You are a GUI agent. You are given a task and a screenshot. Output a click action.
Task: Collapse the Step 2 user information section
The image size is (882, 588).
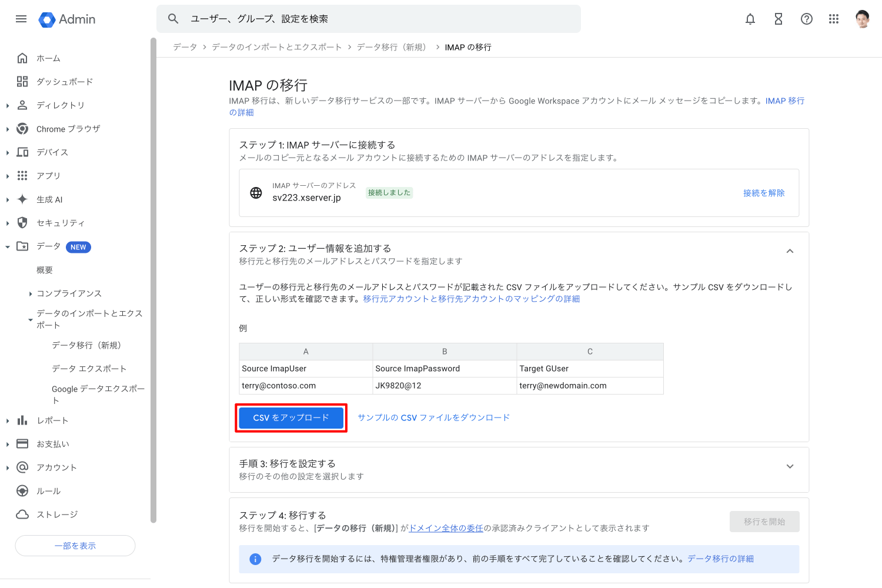point(790,251)
